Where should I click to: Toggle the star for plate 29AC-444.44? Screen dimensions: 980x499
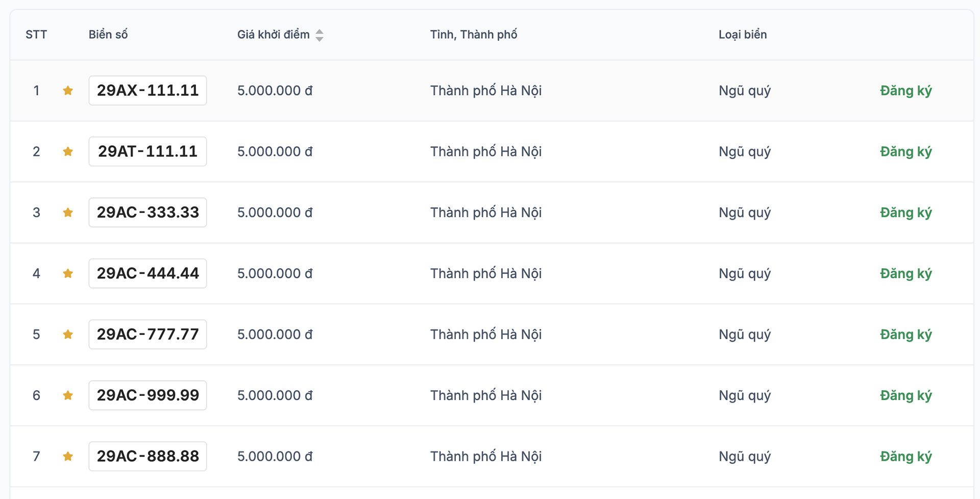pyautogui.click(x=68, y=274)
